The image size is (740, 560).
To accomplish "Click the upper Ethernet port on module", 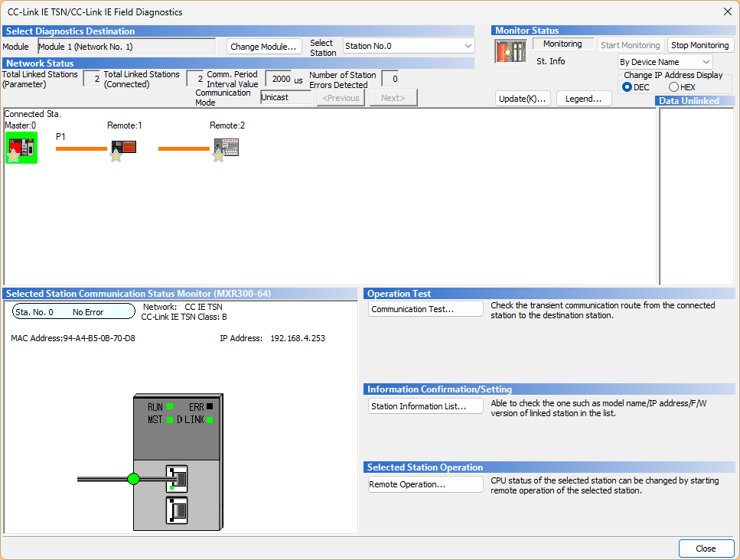I will click(177, 479).
